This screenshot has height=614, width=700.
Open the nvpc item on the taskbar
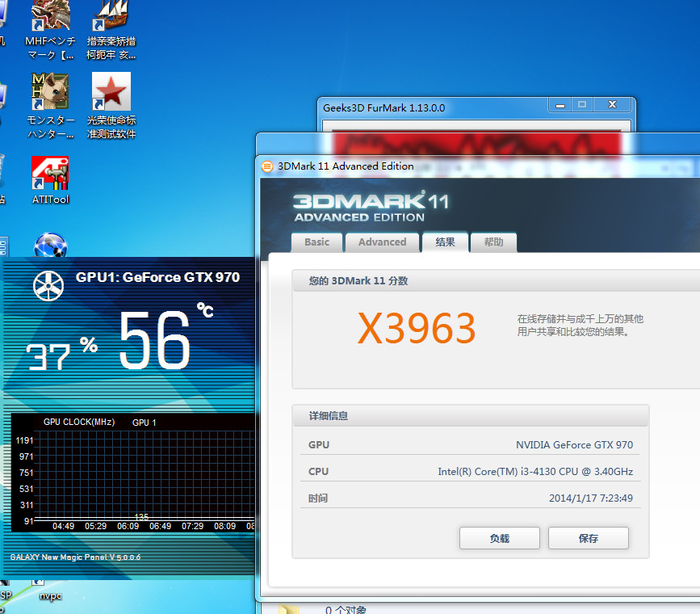50,596
